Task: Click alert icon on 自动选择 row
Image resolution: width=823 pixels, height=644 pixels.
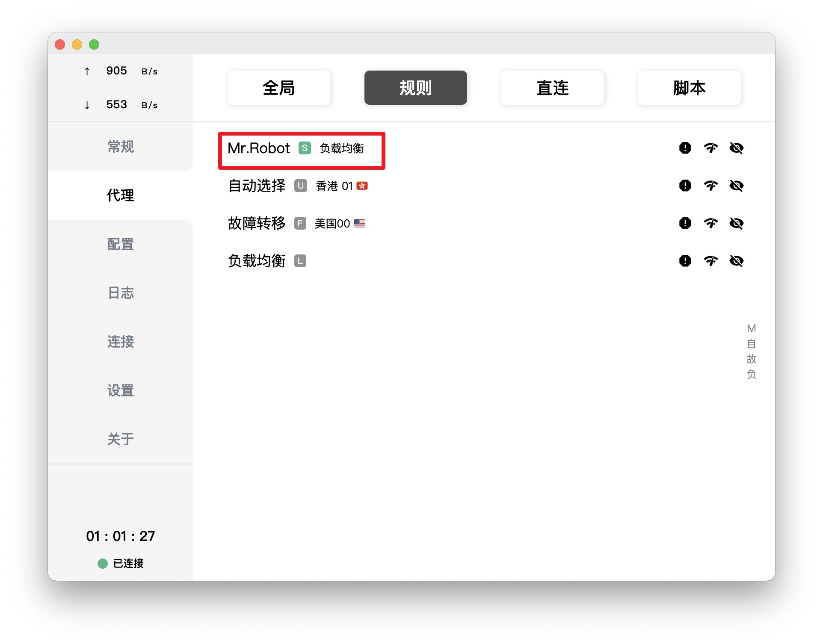Action: [x=685, y=186]
